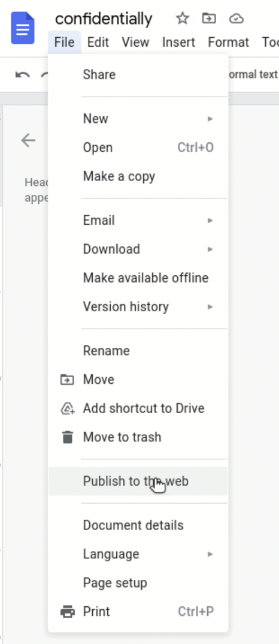Select Publish to the web
The height and width of the screenshot is (644, 279).
[x=138, y=482]
